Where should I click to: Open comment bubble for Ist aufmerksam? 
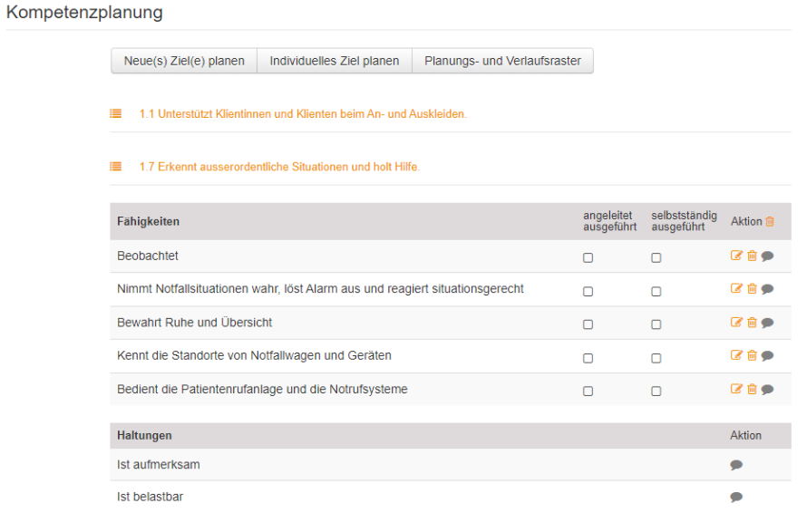point(736,465)
